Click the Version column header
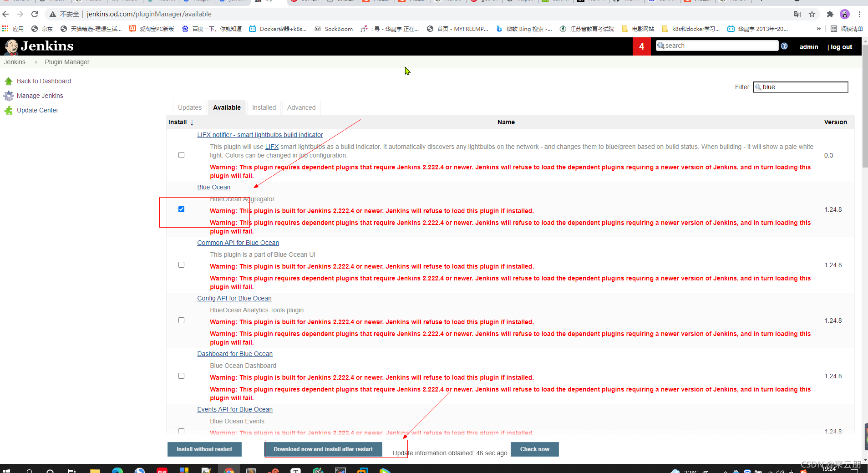 tap(835, 122)
